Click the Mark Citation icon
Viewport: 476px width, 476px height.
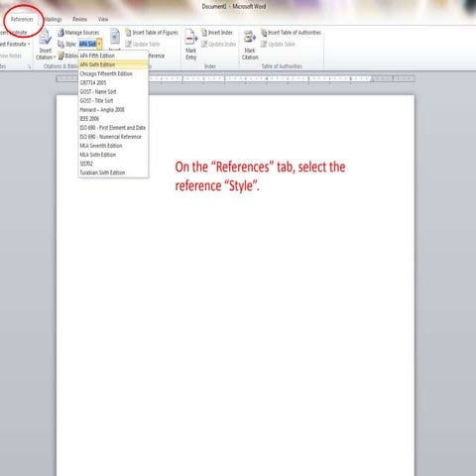(x=250, y=37)
